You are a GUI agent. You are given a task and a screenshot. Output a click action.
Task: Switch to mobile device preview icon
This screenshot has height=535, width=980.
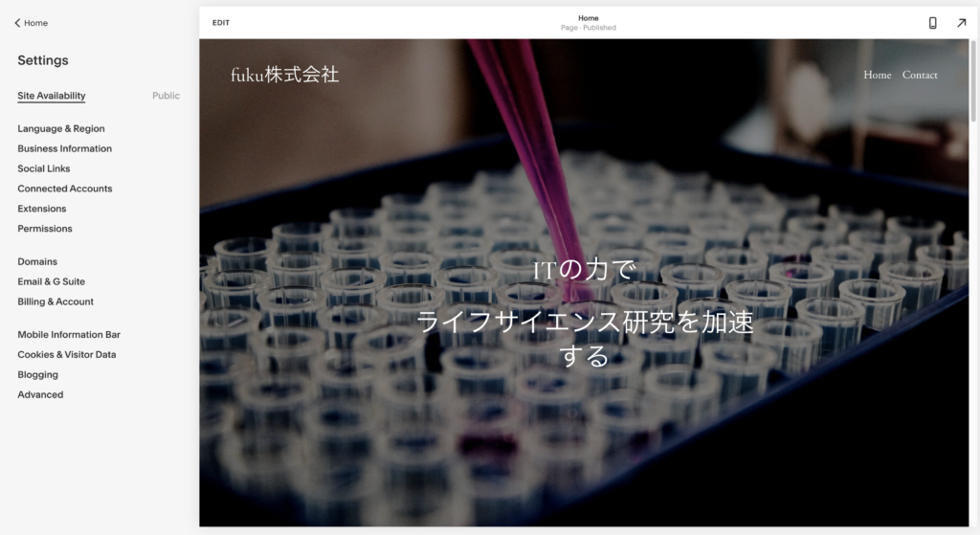point(932,23)
